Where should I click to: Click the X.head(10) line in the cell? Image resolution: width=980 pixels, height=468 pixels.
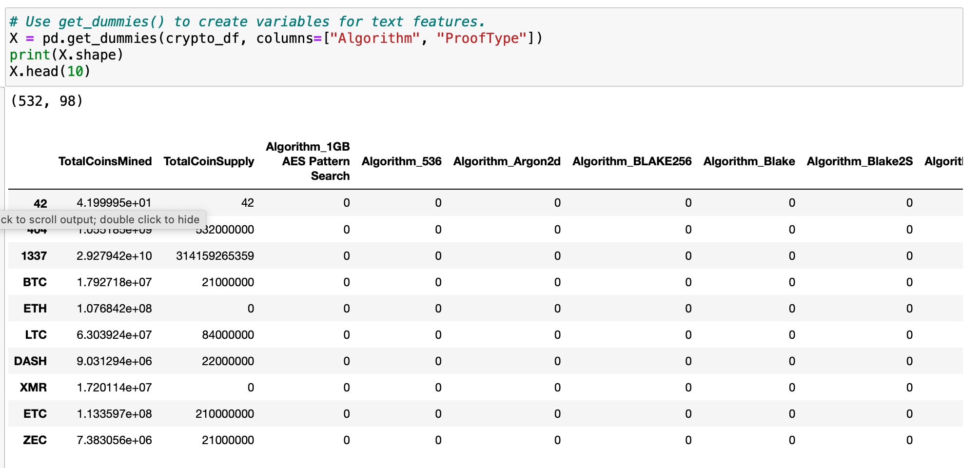pos(50,72)
